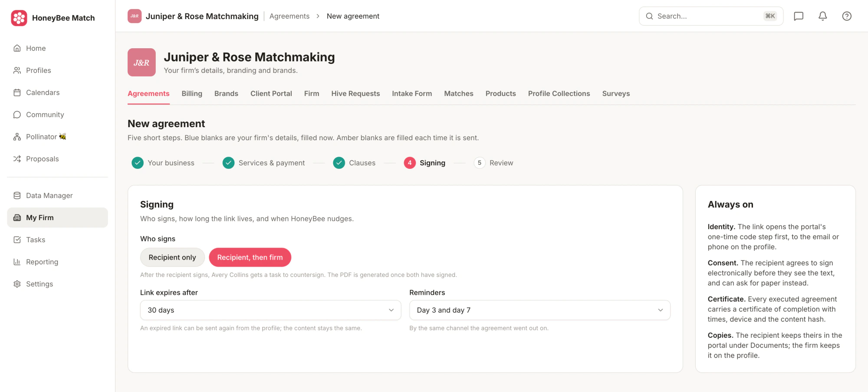
Task: Open Calendars via the calendar icon
Action: 17,92
